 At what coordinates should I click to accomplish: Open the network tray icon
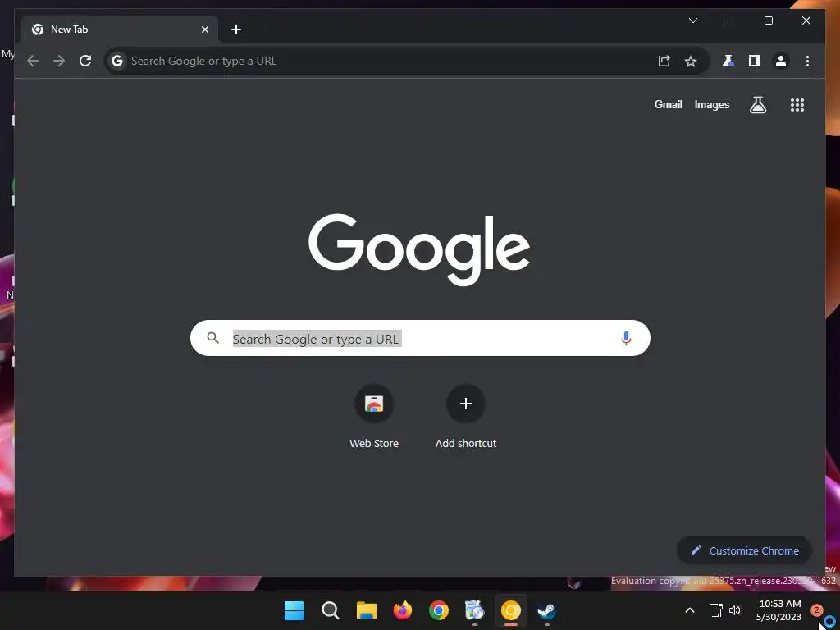point(715,610)
